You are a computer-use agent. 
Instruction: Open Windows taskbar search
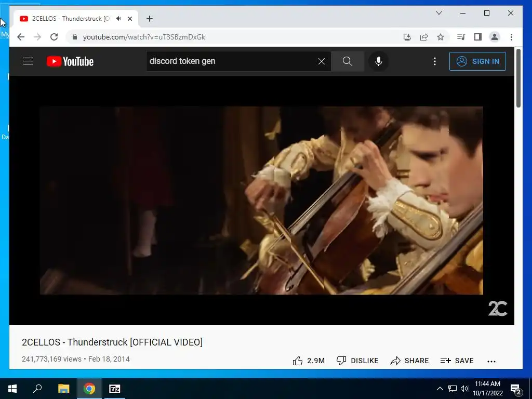coord(37,389)
